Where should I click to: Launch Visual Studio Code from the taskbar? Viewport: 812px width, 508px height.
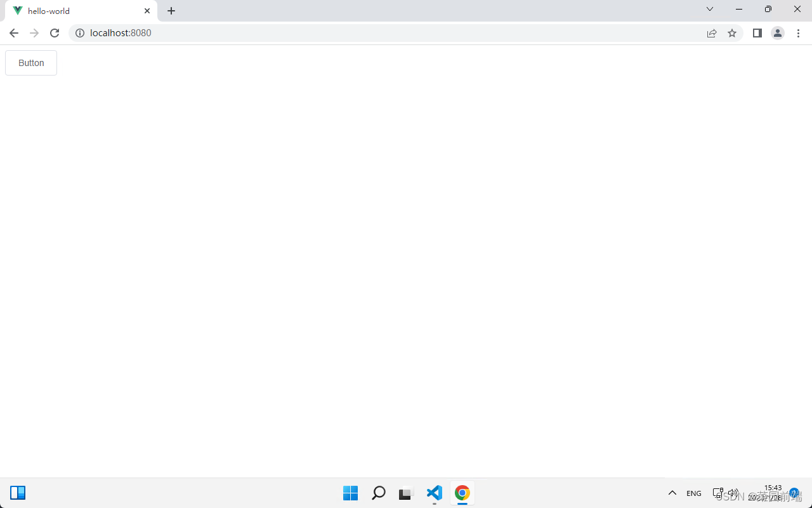coord(434,493)
